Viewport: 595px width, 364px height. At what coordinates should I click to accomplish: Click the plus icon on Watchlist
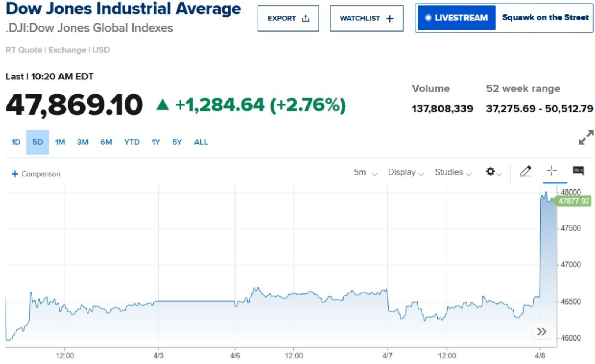(x=390, y=19)
